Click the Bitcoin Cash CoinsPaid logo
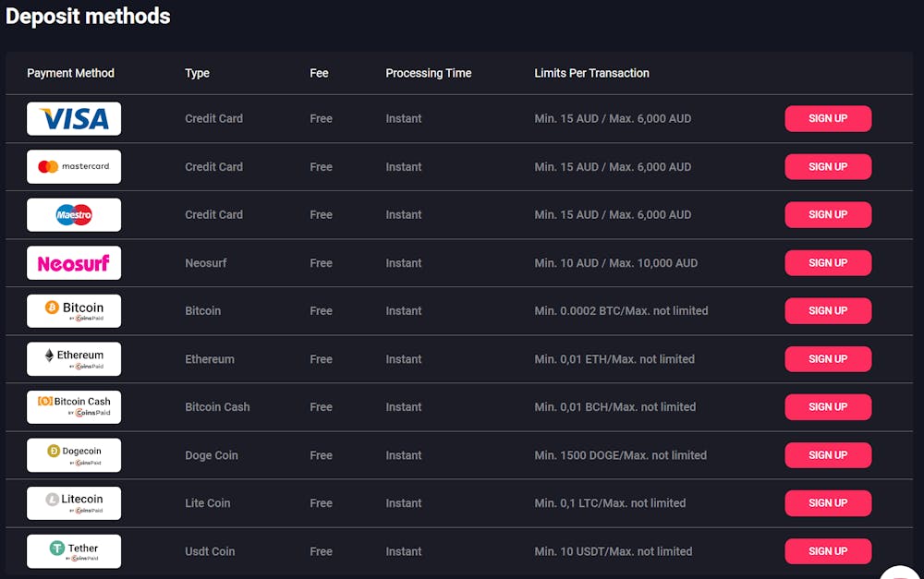 [x=74, y=407]
